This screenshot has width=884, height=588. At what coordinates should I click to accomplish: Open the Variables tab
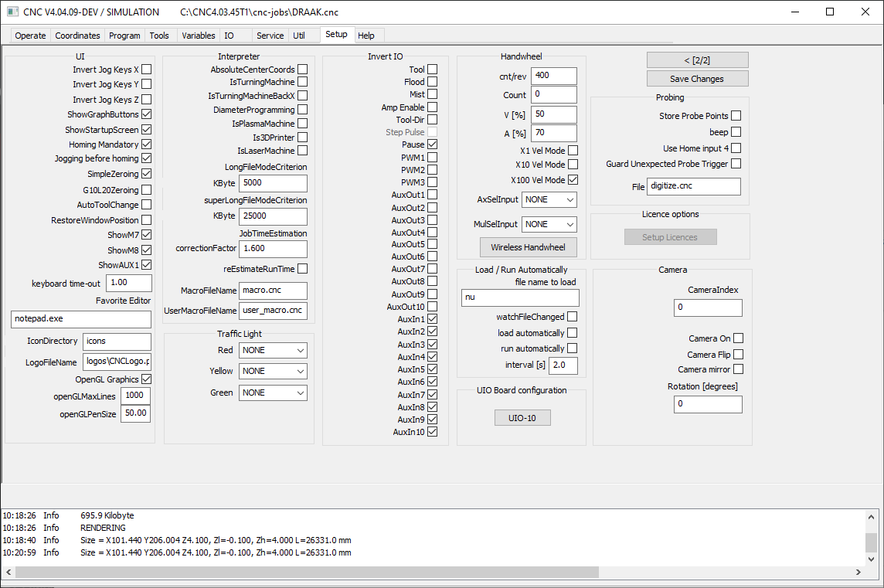198,36
